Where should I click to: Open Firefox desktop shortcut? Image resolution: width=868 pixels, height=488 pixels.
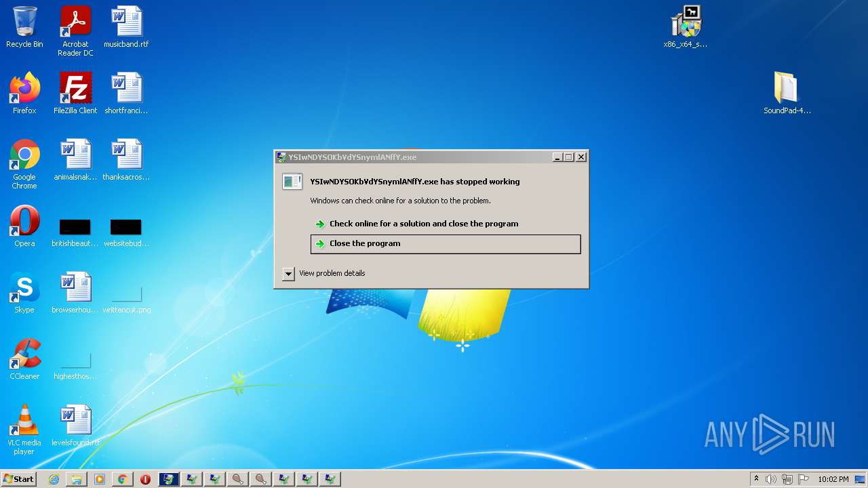(x=24, y=94)
